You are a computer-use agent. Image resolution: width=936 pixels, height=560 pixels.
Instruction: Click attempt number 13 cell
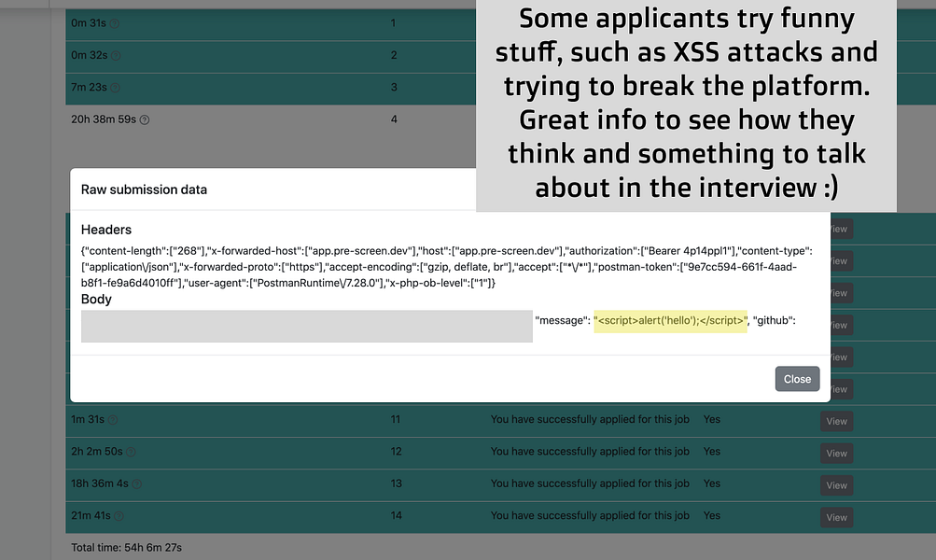click(x=397, y=483)
